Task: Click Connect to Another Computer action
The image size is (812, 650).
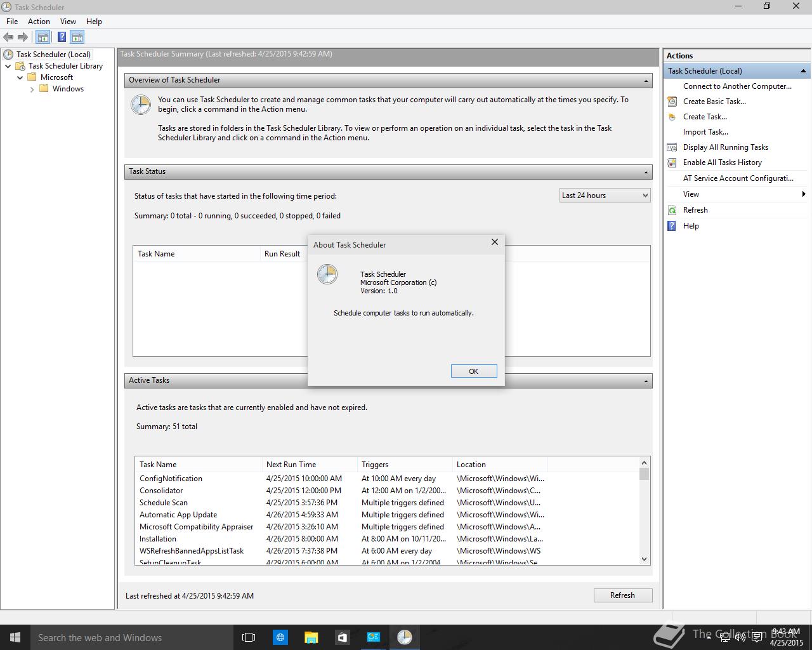Action: [737, 86]
